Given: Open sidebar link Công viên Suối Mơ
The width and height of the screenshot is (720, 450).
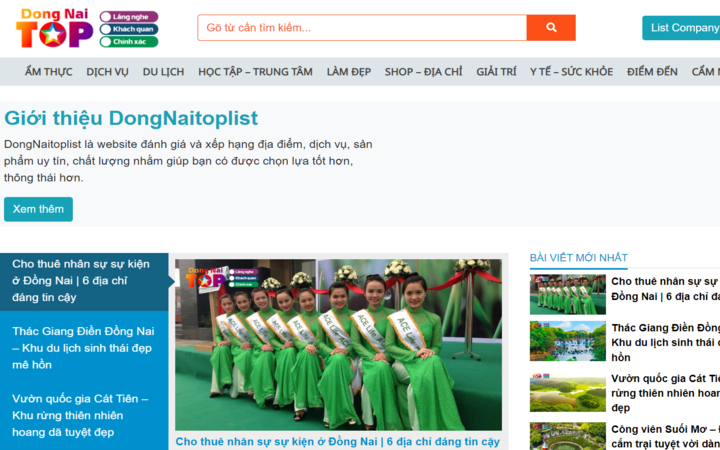Looking at the screenshot, I should click(665, 437).
